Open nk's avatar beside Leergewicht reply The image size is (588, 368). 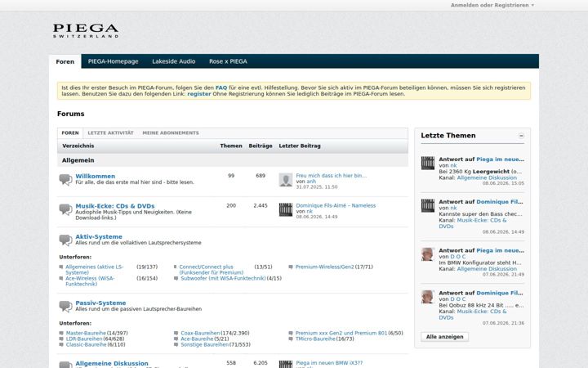coord(427,163)
